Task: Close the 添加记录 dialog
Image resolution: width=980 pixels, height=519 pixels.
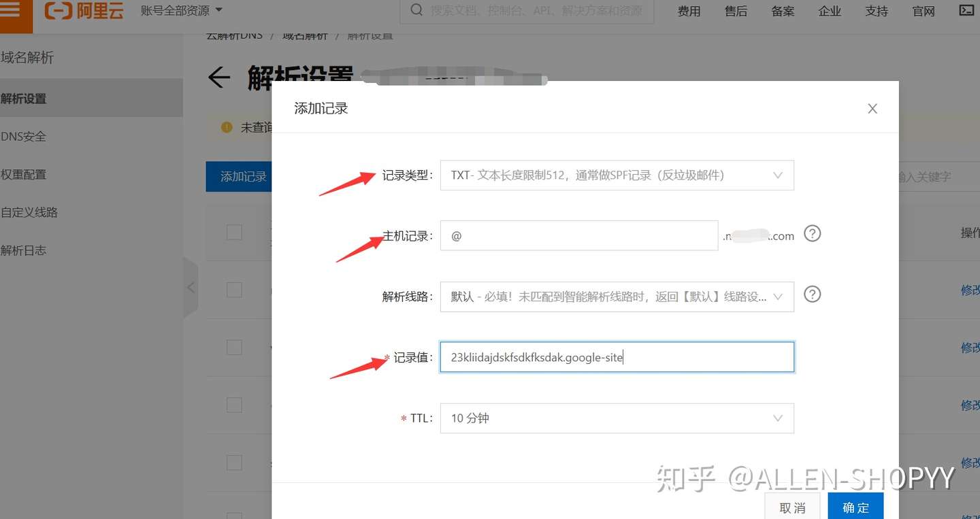Action: (x=872, y=109)
